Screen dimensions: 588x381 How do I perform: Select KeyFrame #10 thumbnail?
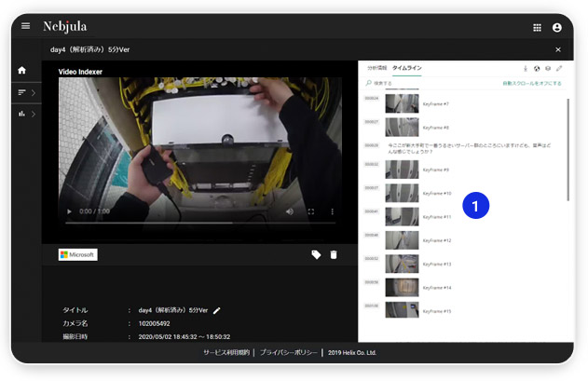402,193
